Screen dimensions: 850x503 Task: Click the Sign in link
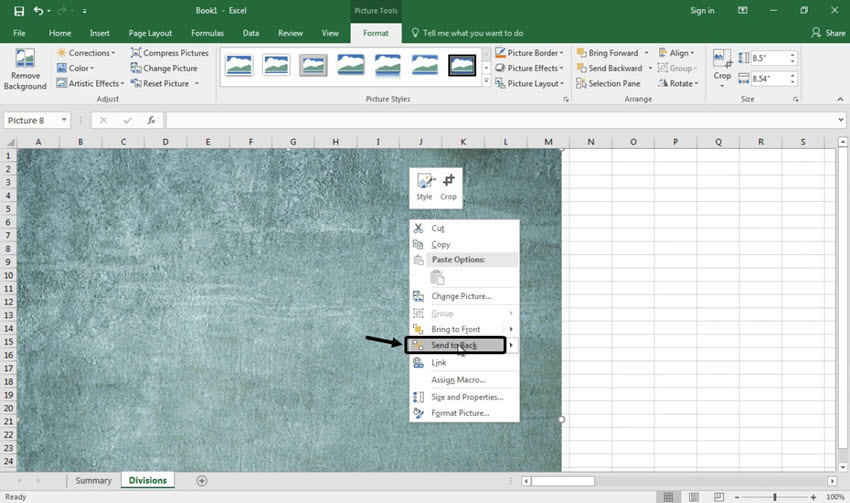702,10
